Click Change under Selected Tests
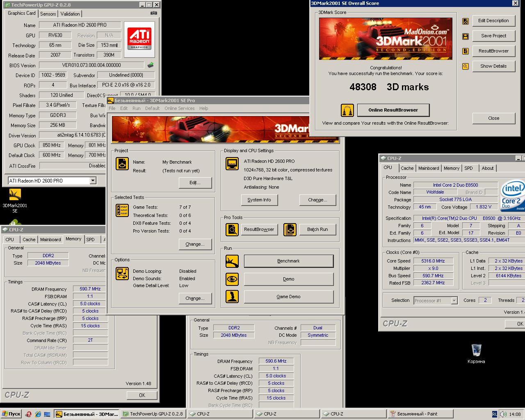Image resolution: width=525 pixels, height=420 pixels. [x=195, y=244]
